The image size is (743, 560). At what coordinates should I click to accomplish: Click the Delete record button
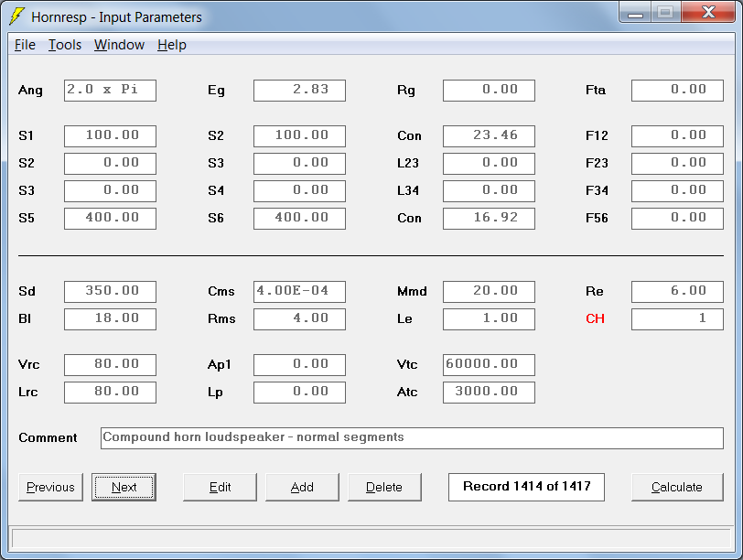coord(384,487)
